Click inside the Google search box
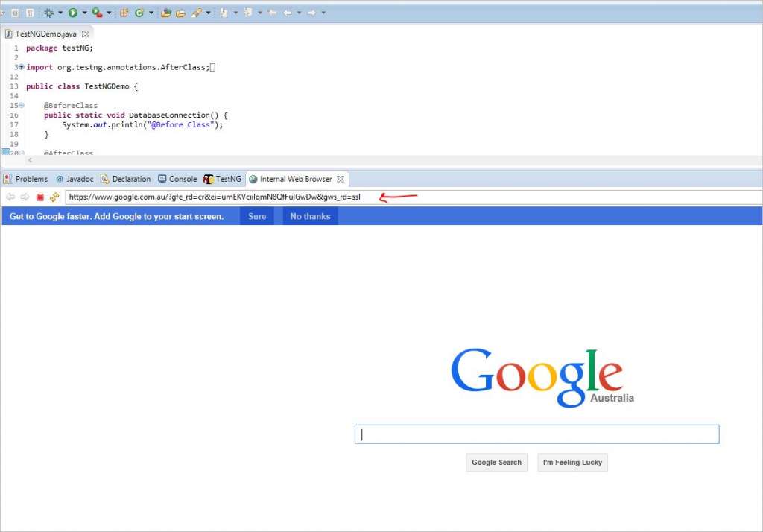Image resolution: width=763 pixels, height=532 pixels. point(536,434)
